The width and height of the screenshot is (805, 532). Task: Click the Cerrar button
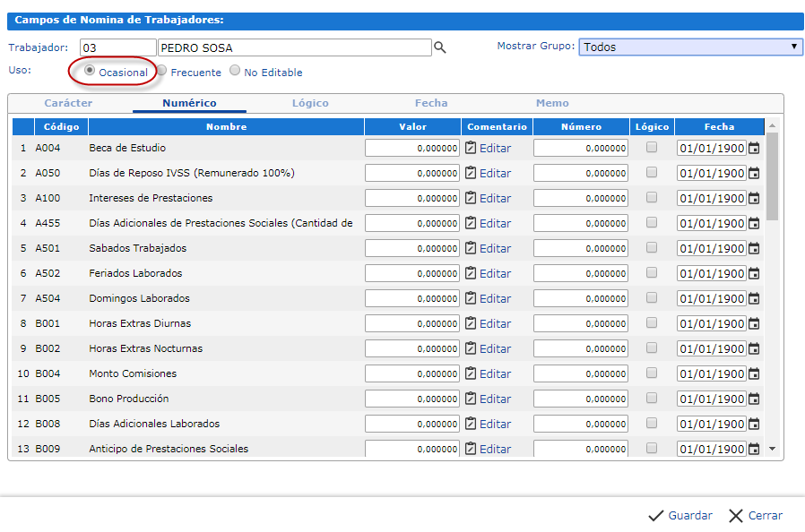756,516
